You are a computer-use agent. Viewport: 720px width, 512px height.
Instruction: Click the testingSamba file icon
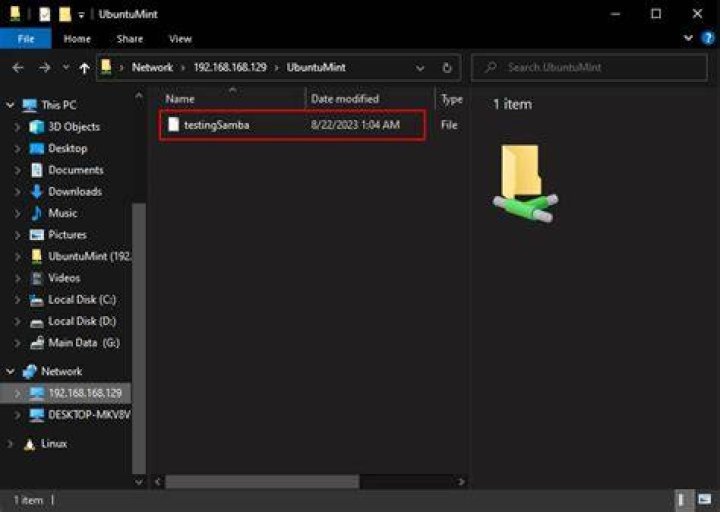(174, 124)
